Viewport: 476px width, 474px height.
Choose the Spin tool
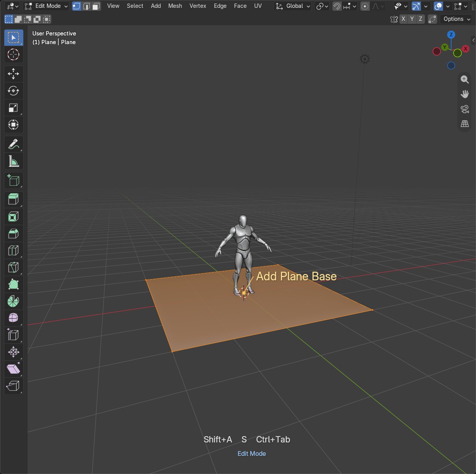click(13, 301)
